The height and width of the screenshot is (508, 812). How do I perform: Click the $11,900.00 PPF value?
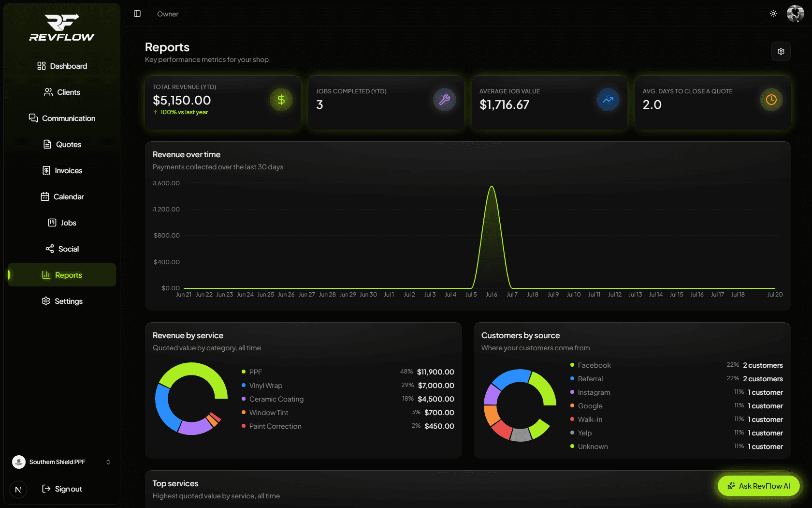[x=435, y=372]
